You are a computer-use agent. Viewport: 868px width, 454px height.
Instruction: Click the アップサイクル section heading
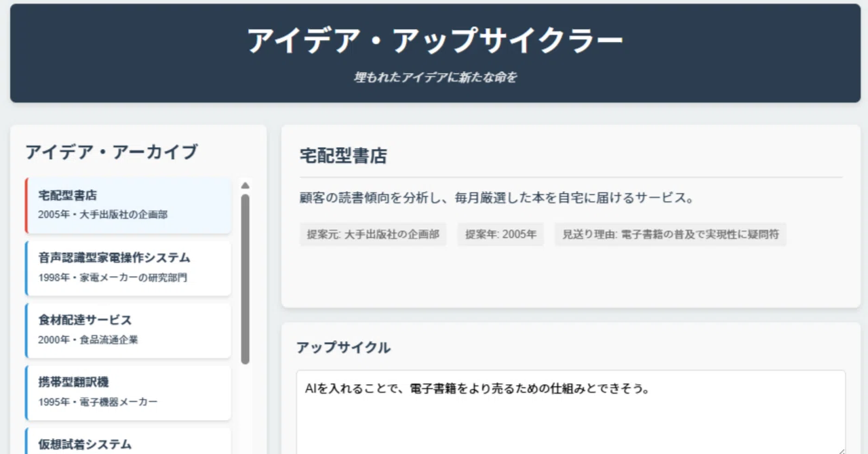(343, 348)
